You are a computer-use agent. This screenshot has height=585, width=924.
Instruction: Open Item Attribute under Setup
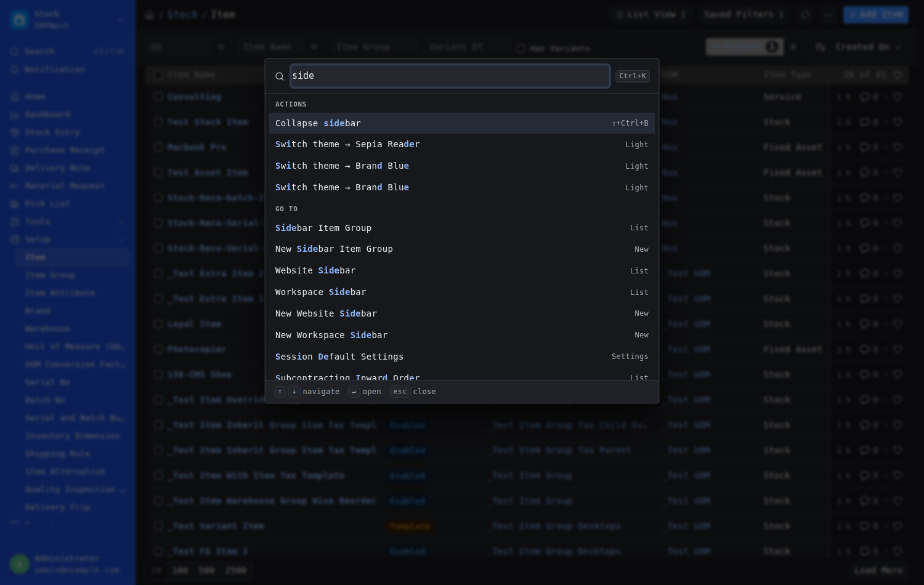pyautogui.click(x=73, y=293)
